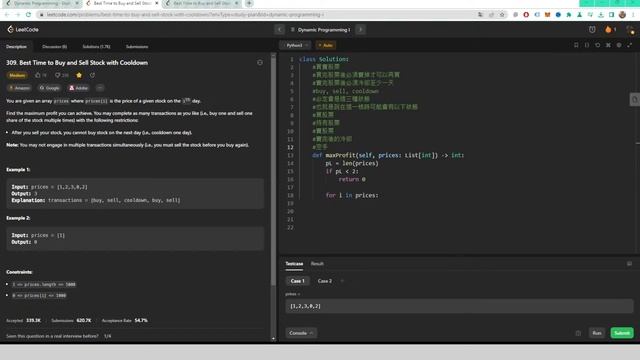Select the Testcase tab
The width and height of the screenshot is (640, 360).
pyautogui.click(x=294, y=264)
